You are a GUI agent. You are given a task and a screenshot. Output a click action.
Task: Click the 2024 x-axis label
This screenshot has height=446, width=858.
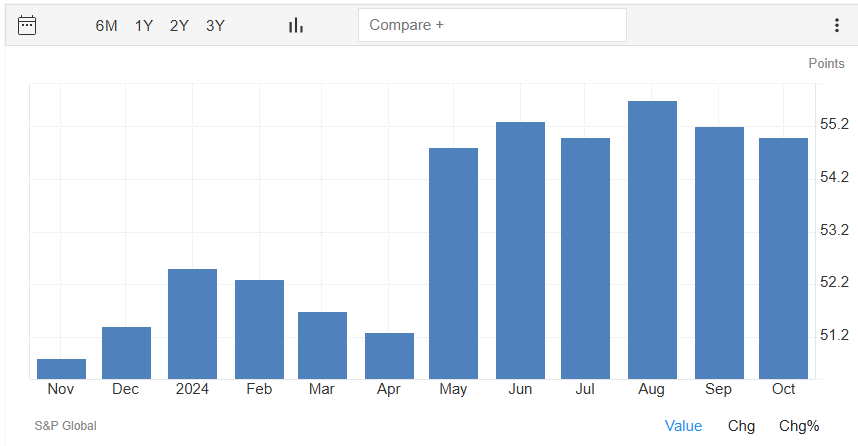tap(192, 389)
